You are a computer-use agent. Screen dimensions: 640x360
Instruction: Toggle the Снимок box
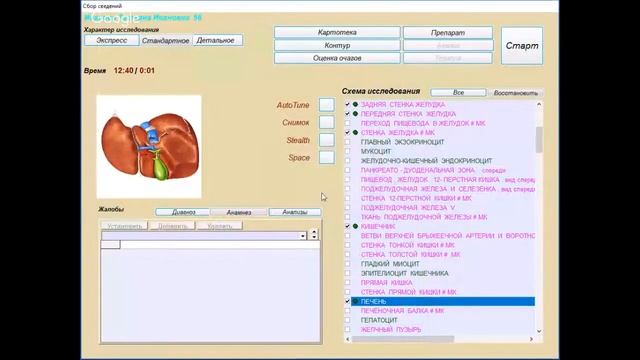pos(327,122)
